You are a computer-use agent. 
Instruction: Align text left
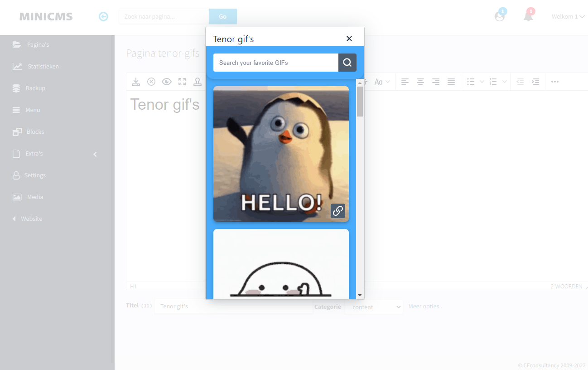[405, 82]
